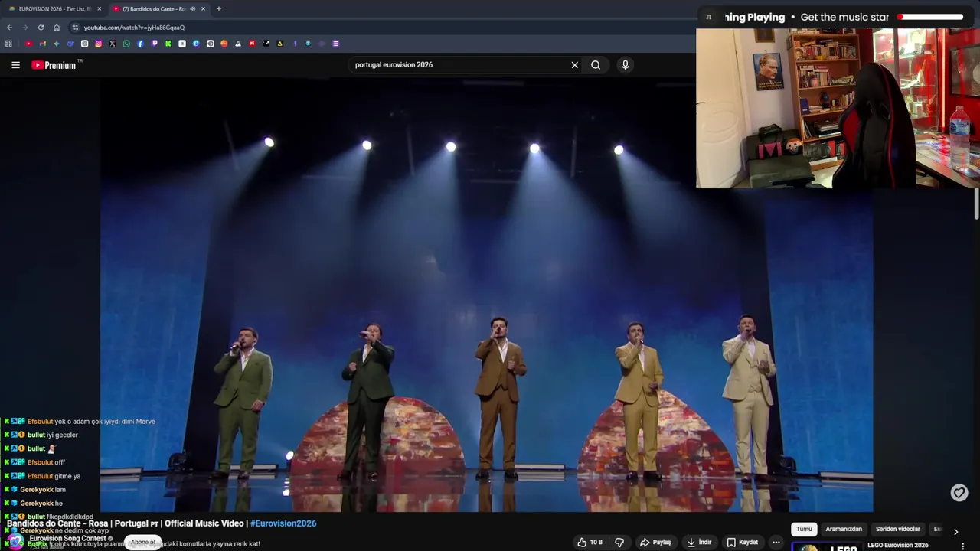
Task: Start voice search with microphone icon
Action: (x=625, y=65)
